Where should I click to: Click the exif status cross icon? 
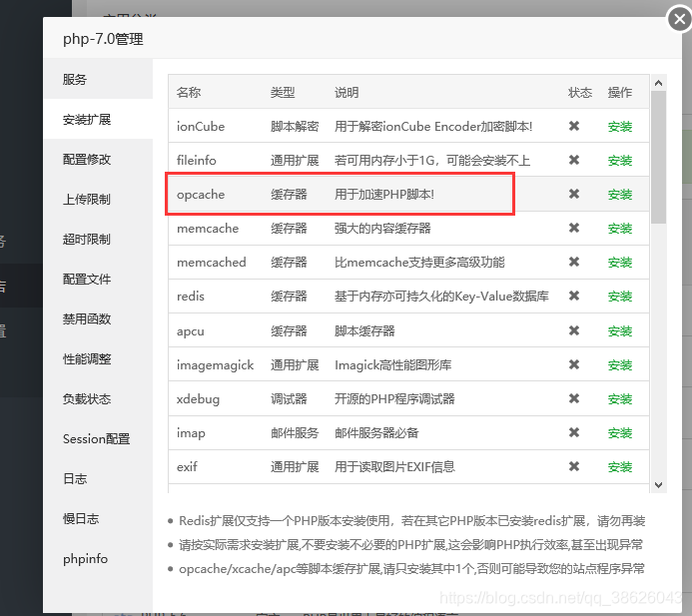tap(574, 467)
